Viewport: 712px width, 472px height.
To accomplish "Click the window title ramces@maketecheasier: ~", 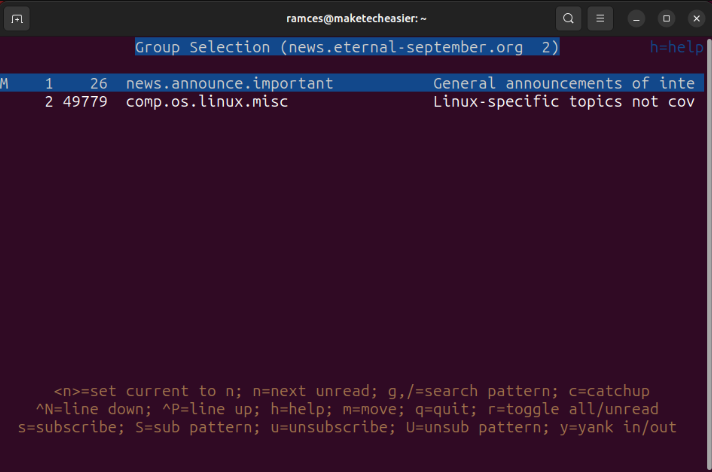I will point(356,19).
